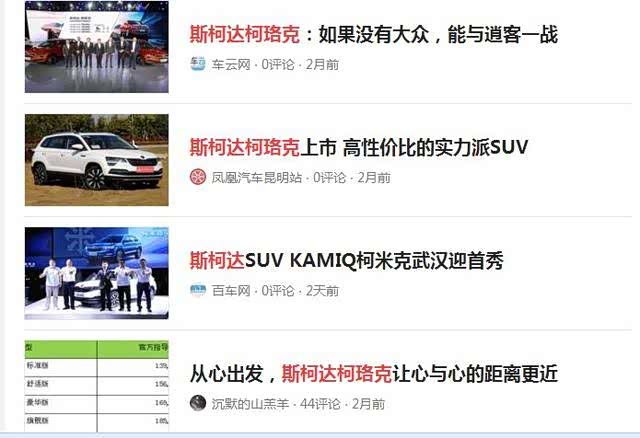
Task: Open the 车云网 source name link
Action: click(x=231, y=64)
